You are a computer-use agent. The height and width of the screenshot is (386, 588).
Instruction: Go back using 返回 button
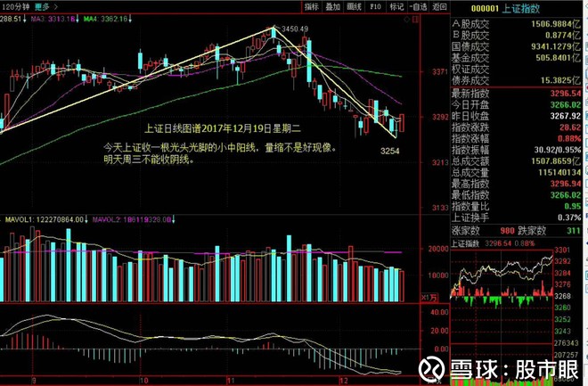(x=439, y=7)
